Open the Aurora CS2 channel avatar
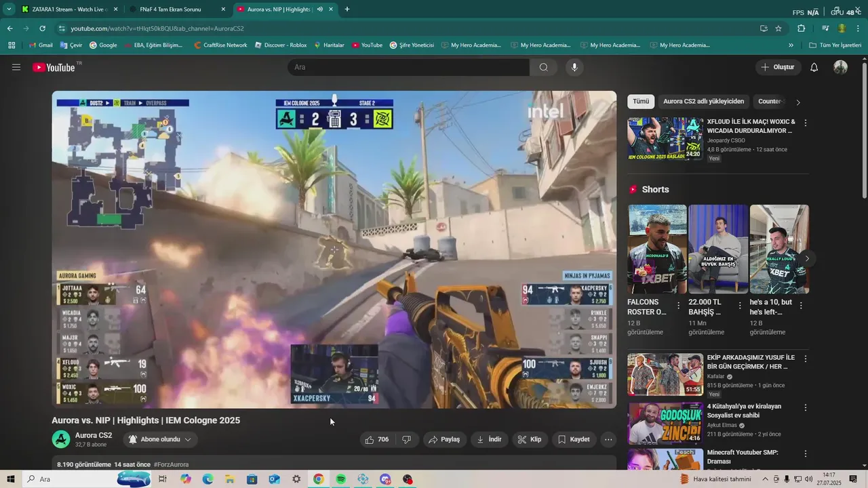Viewport: 868px width, 488px height. click(x=61, y=439)
